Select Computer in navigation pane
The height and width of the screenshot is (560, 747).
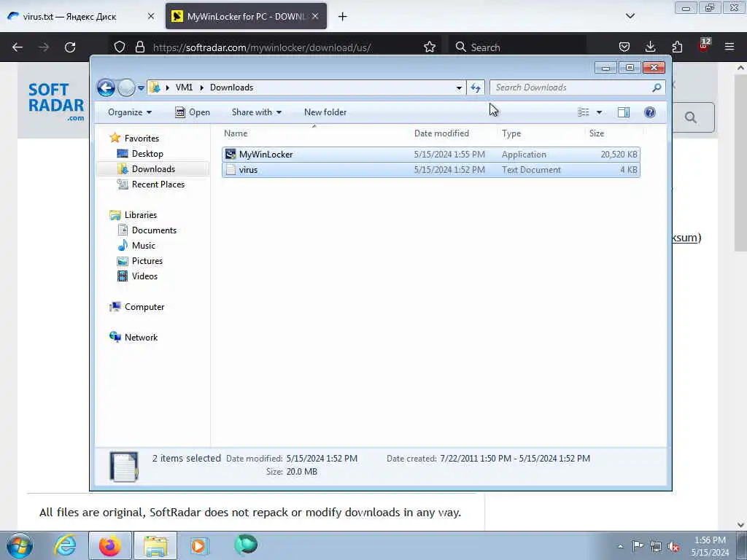pyautogui.click(x=144, y=307)
